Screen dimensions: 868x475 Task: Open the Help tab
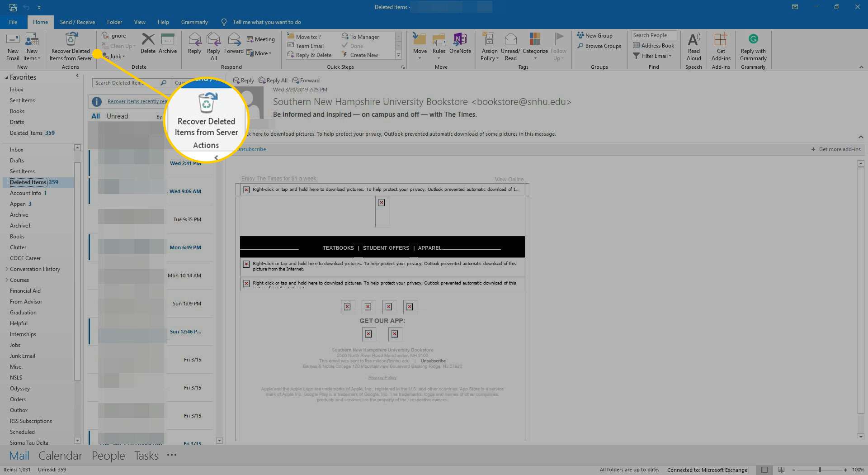point(163,22)
